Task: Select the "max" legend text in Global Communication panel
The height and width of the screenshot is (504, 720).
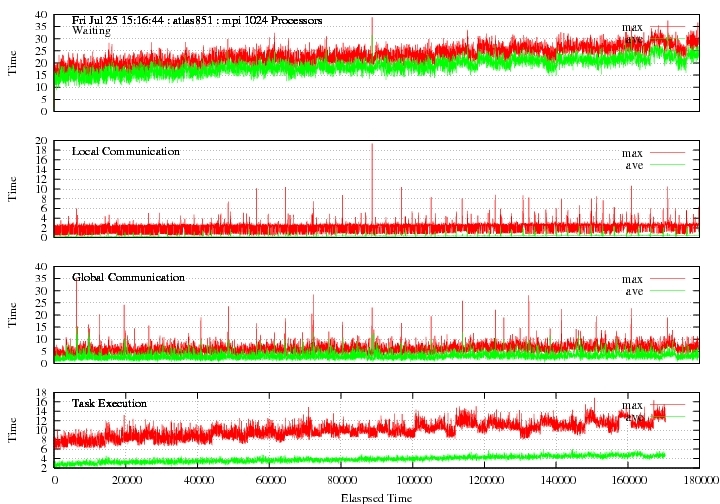Action: coord(632,279)
